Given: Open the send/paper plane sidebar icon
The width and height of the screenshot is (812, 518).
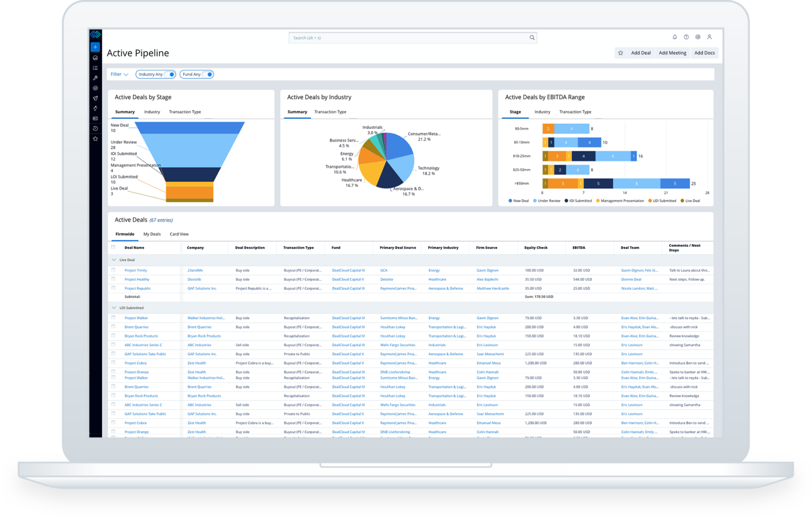Looking at the screenshot, I should (95, 98).
